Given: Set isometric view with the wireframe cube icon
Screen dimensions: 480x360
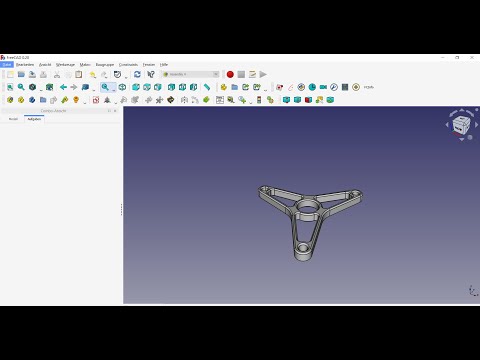Looking at the screenshot, I should pyautogui.click(x=122, y=87).
